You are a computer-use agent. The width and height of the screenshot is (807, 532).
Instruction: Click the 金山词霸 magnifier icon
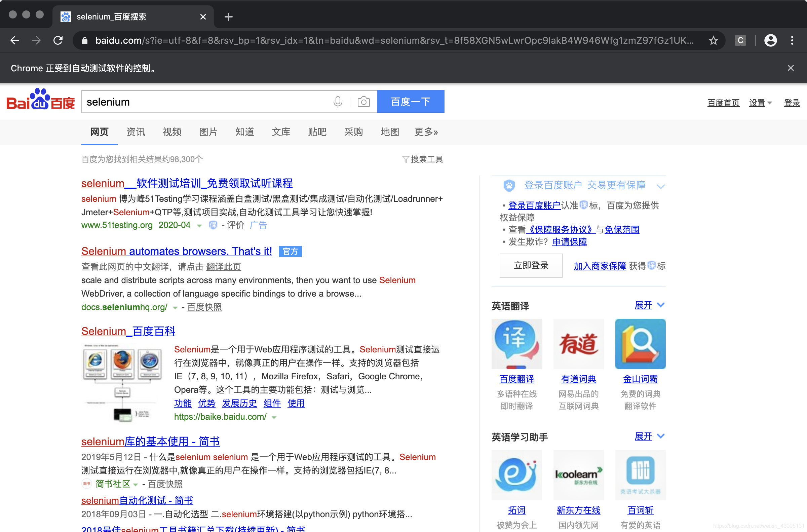641,344
